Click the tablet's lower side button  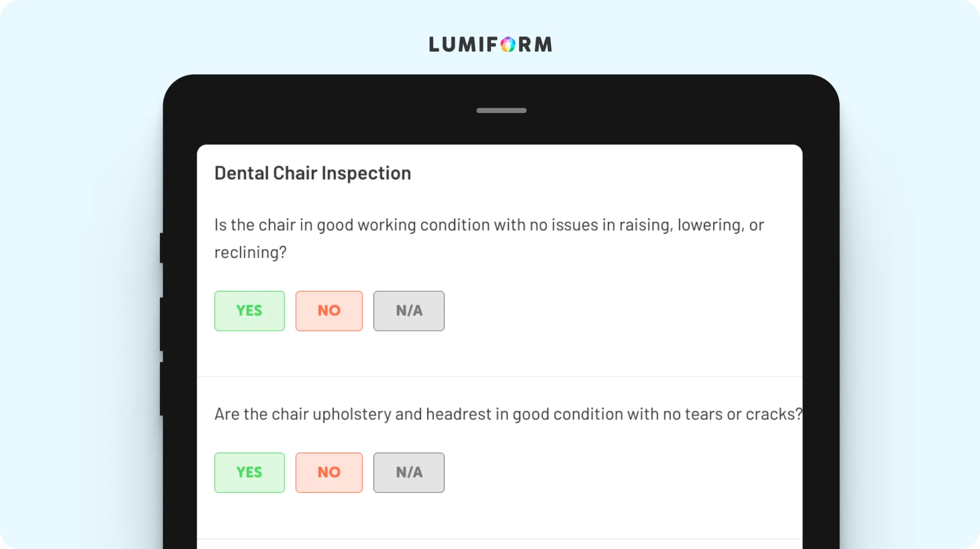pyautogui.click(x=162, y=389)
